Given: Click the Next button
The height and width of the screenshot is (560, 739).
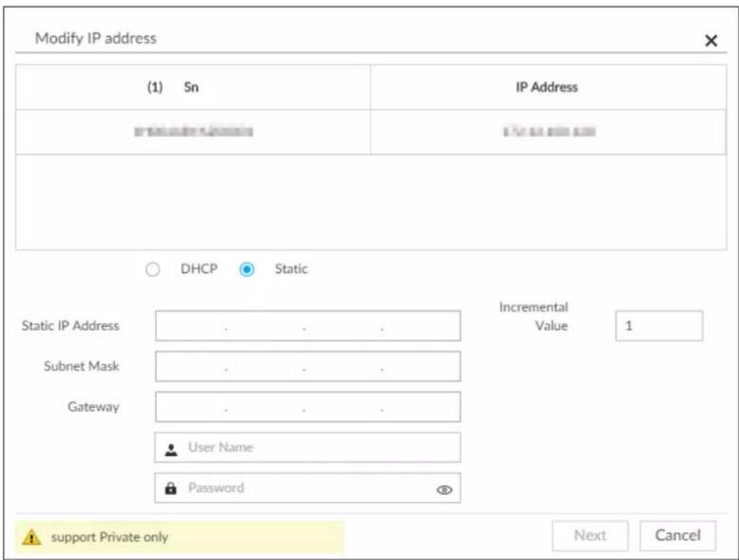Looking at the screenshot, I should (590, 535).
